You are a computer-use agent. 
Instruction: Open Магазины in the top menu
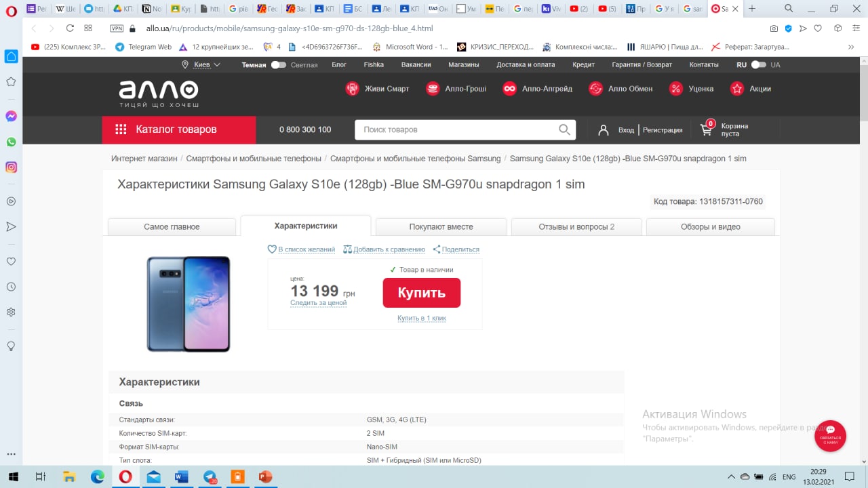464,65
